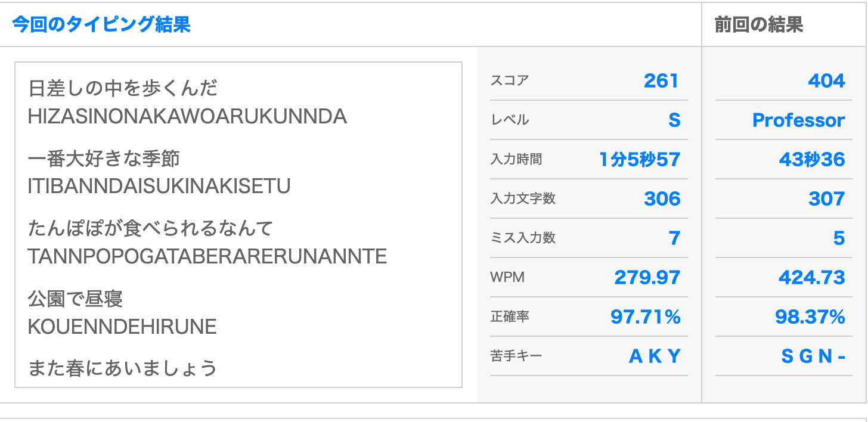Click the previous WPM value 424.73
868x422 pixels.
tap(812, 277)
